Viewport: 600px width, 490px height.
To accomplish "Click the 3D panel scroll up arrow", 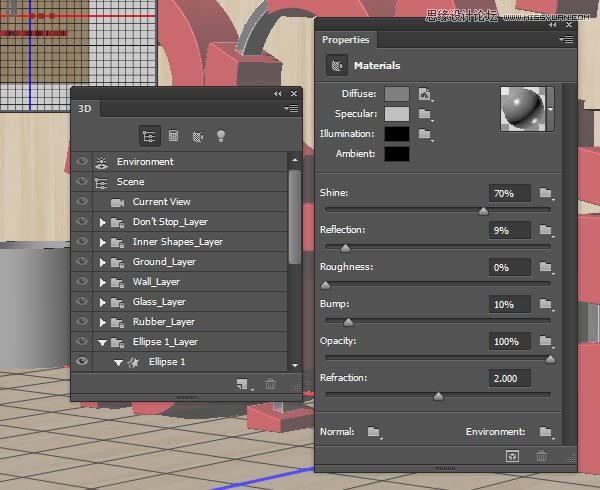I will pyautogui.click(x=295, y=160).
